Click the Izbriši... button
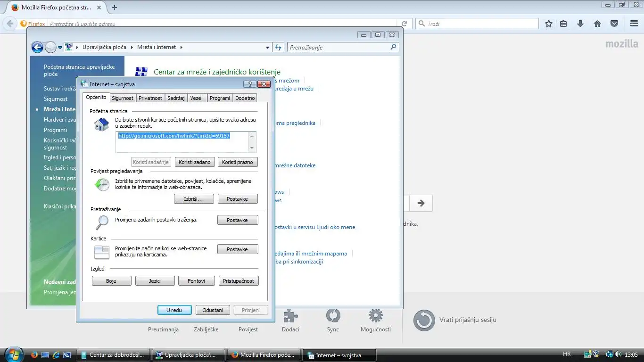The height and width of the screenshot is (362, 644). pyautogui.click(x=193, y=199)
